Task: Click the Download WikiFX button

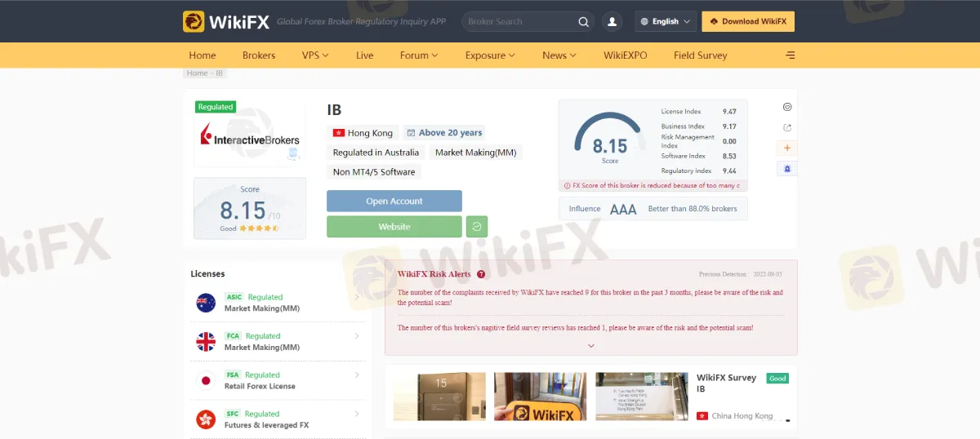Action: coord(748,22)
